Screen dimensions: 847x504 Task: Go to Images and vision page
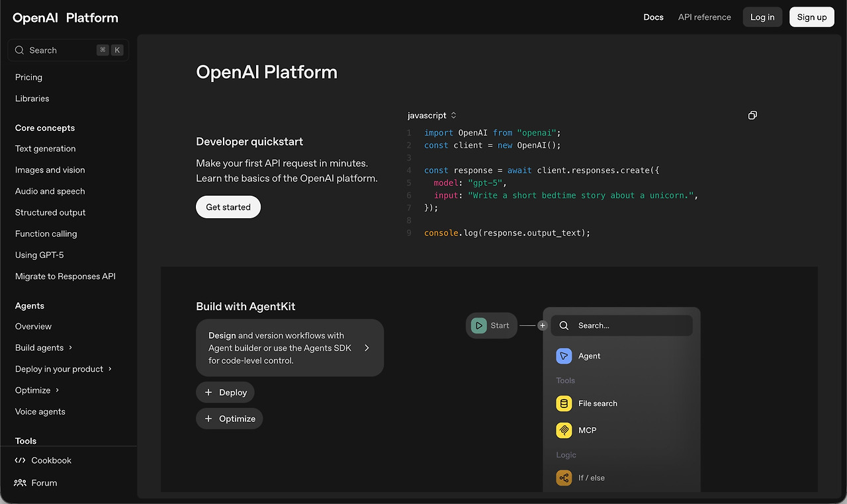(x=50, y=170)
